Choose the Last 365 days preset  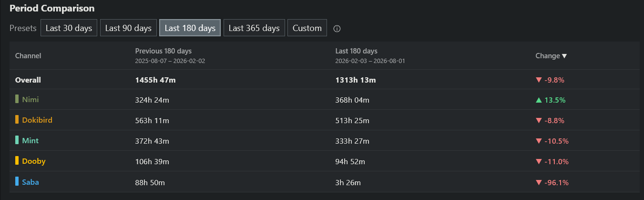coord(254,28)
